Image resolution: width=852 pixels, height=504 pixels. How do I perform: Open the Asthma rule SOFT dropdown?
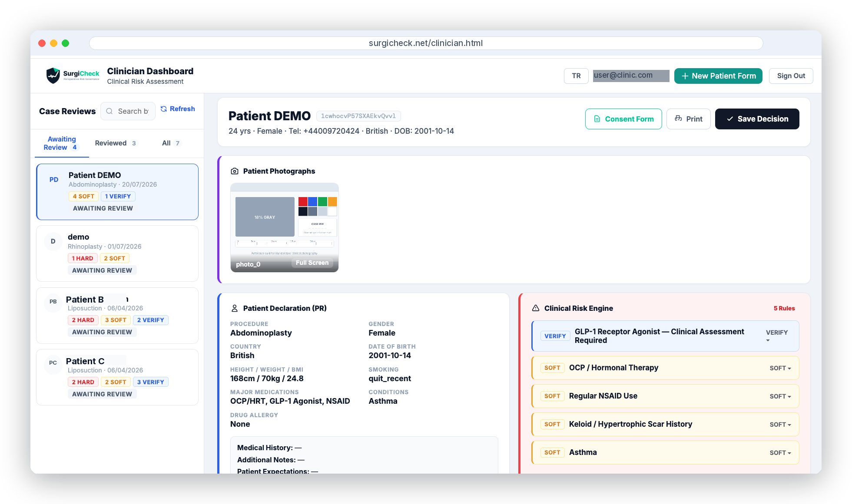pyautogui.click(x=780, y=453)
